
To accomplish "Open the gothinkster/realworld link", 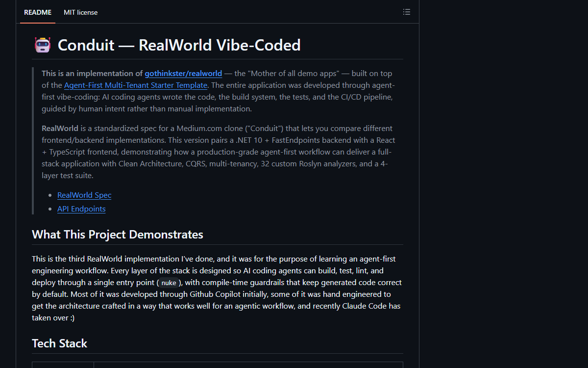I will [183, 74].
